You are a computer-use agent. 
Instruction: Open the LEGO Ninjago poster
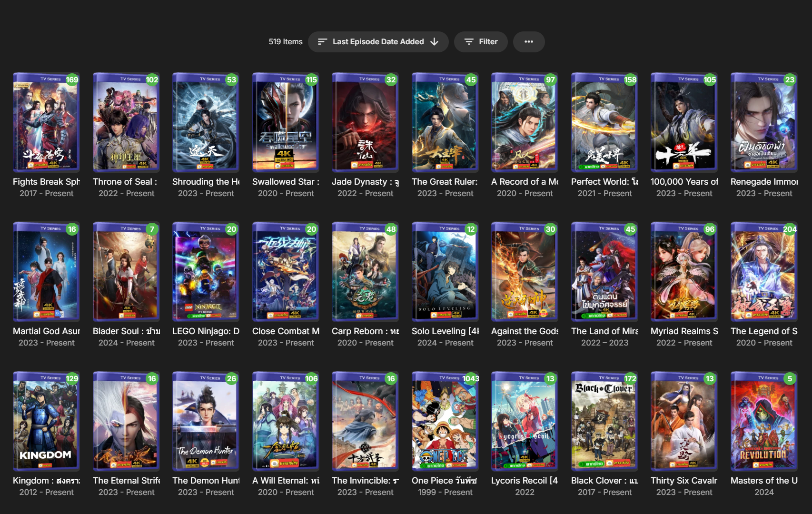(206, 272)
